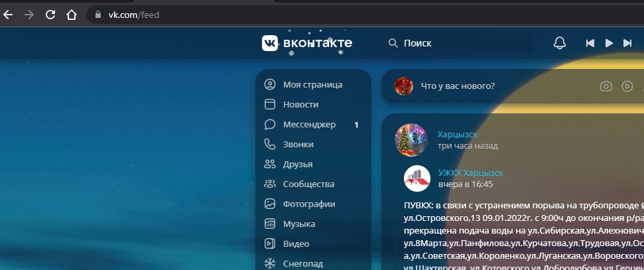The height and width of the screenshot is (270, 644).
Task: Attach a video with the play-circle icon
Action: point(627,86)
